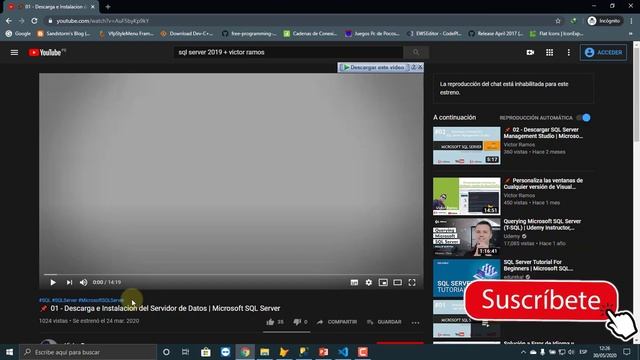Select the 01 - Descarga e Instalacion tab

pyautogui.click(x=51, y=7)
